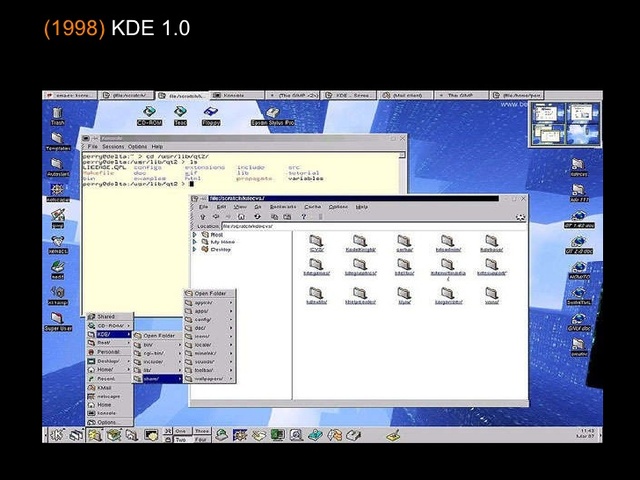Choose KMail from the popup menu
Image resolution: width=640 pixels, height=480 pixels.
(110, 388)
